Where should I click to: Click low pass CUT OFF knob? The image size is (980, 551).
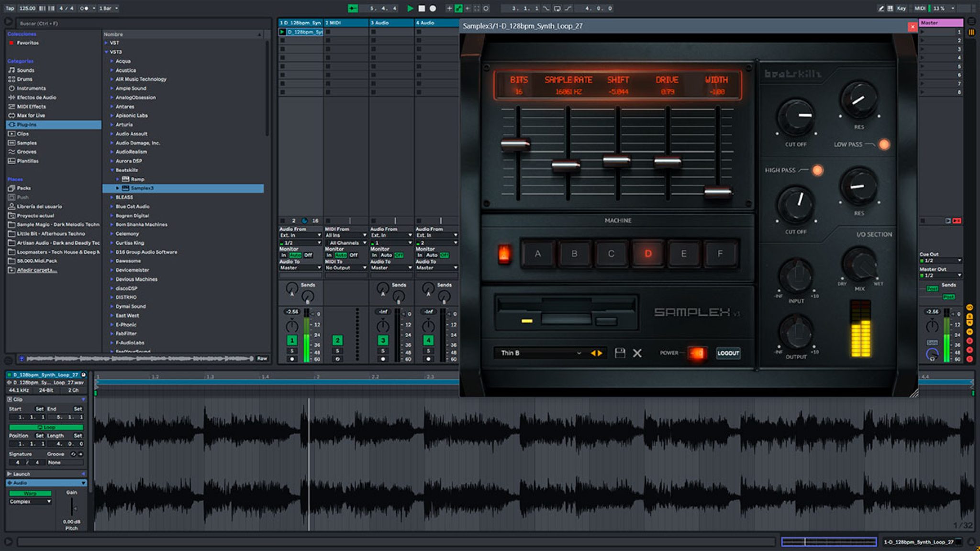coord(796,117)
